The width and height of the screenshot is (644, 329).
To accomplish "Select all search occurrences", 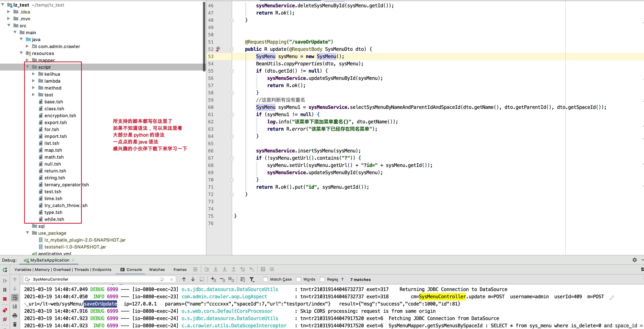I will pyautogui.click(x=231, y=279).
